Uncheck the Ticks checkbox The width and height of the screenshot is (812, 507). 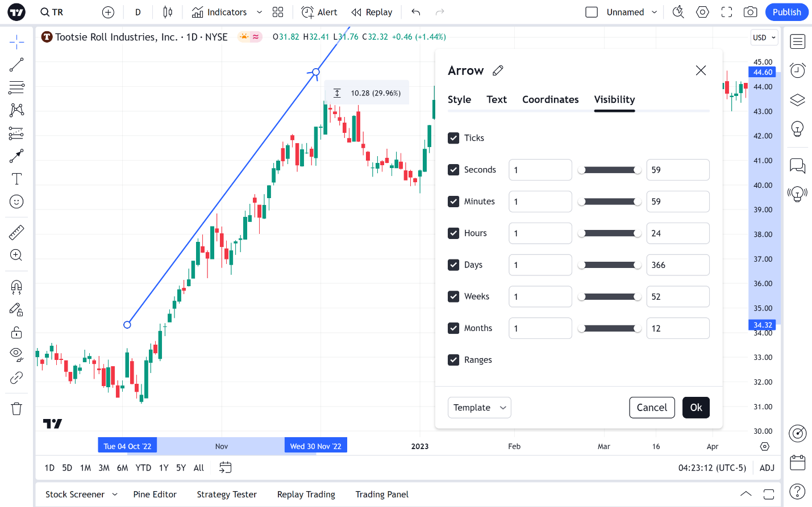(453, 138)
